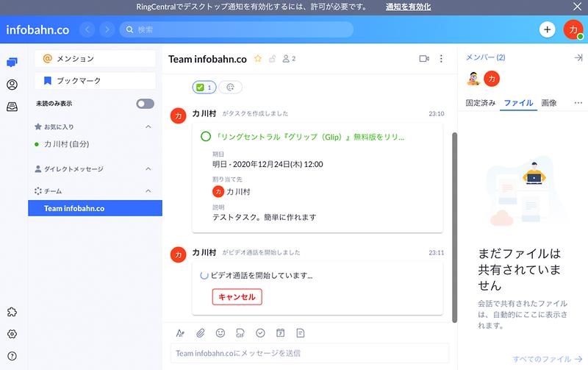The height and width of the screenshot is (370, 588).
Task: Click the description テストタスク。簡単に作れます
Action: [x=265, y=217]
